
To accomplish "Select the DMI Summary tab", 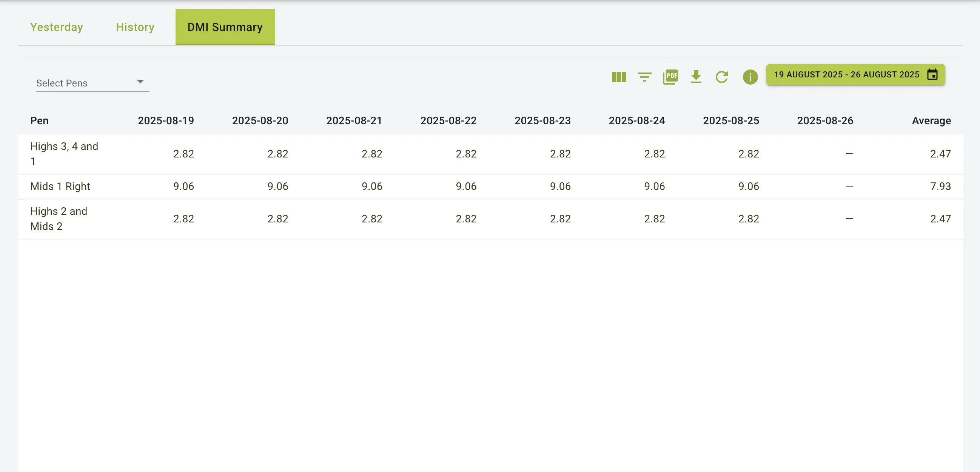I will pos(225,27).
